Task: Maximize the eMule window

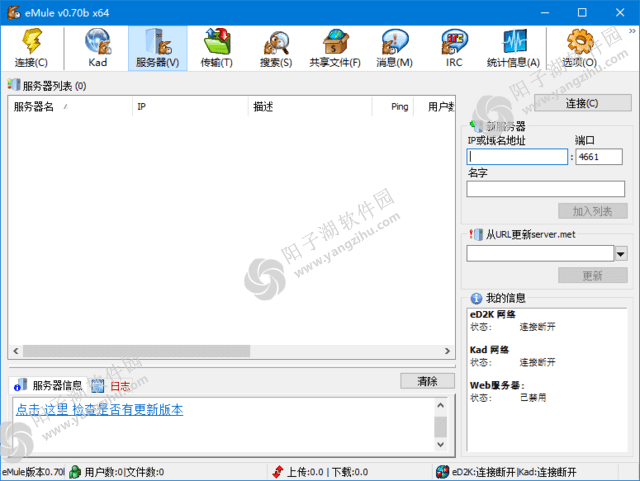Action: [x=582, y=12]
